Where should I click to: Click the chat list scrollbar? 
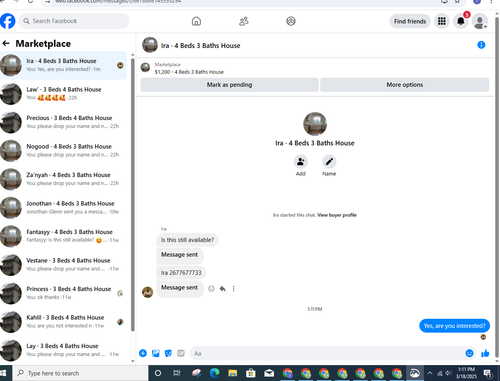[x=133, y=195]
